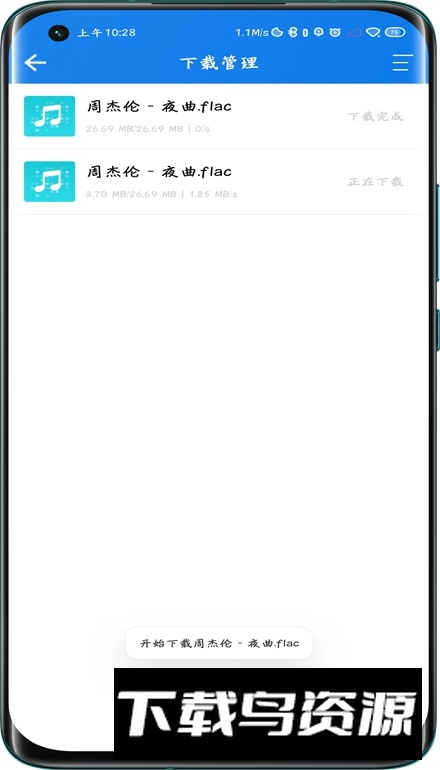Image resolution: width=440 pixels, height=770 pixels.
Task: Select the second 周杰伦 - 夜曲.flac entry
Action: [219, 181]
